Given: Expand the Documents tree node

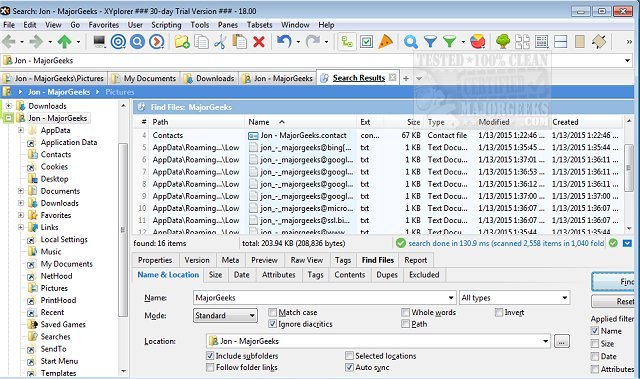Looking at the screenshot, I should (21, 191).
